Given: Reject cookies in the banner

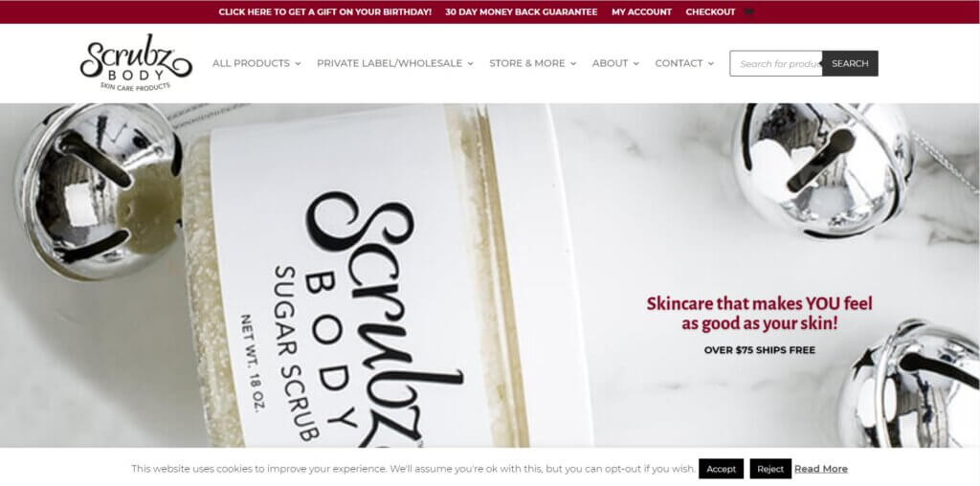Looking at the screenshot, I should pyautogui.click(x=770, y=469).
